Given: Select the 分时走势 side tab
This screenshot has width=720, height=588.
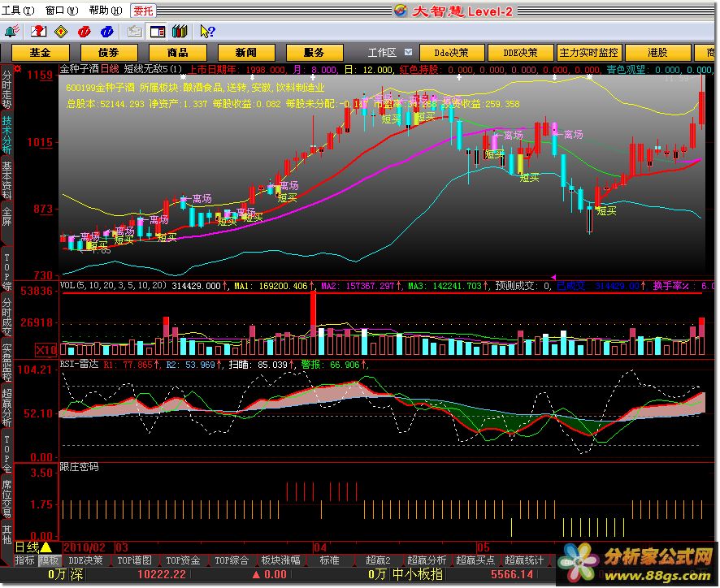Looking at the screenshot, I should tap(7, 89).
